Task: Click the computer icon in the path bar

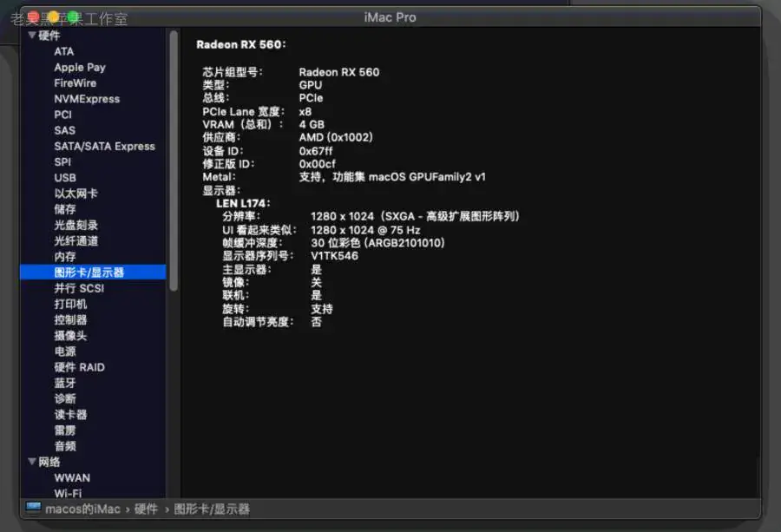Action: tap(33, 508)
